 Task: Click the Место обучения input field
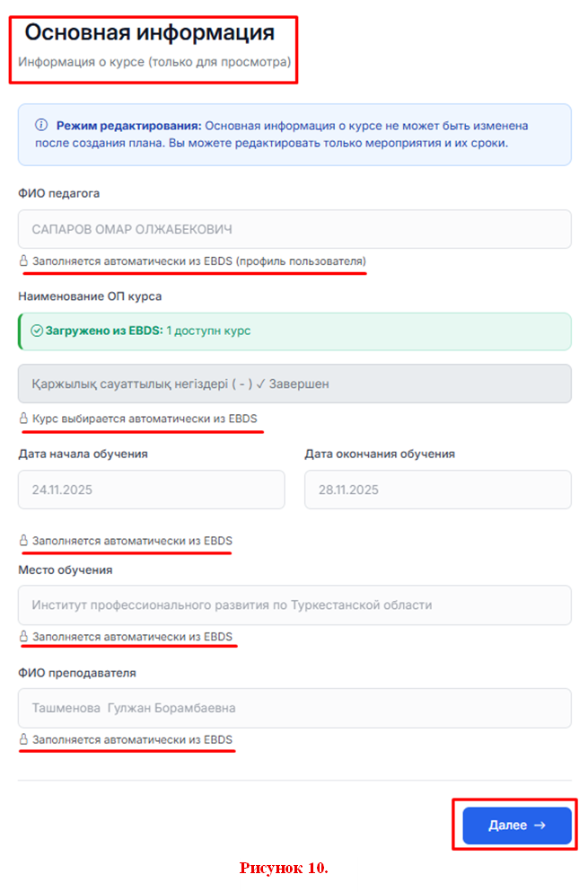(294, 605)
